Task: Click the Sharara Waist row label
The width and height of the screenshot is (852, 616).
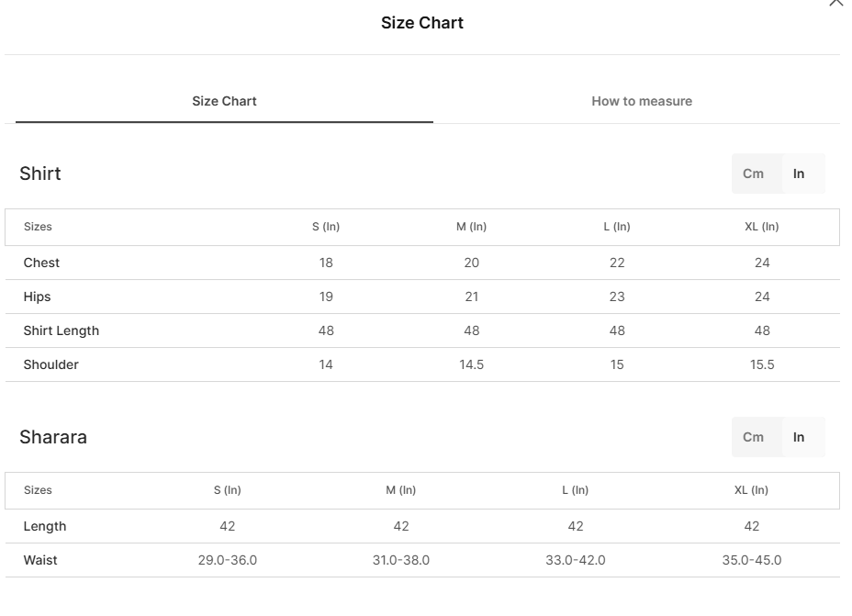Action: 40,560
